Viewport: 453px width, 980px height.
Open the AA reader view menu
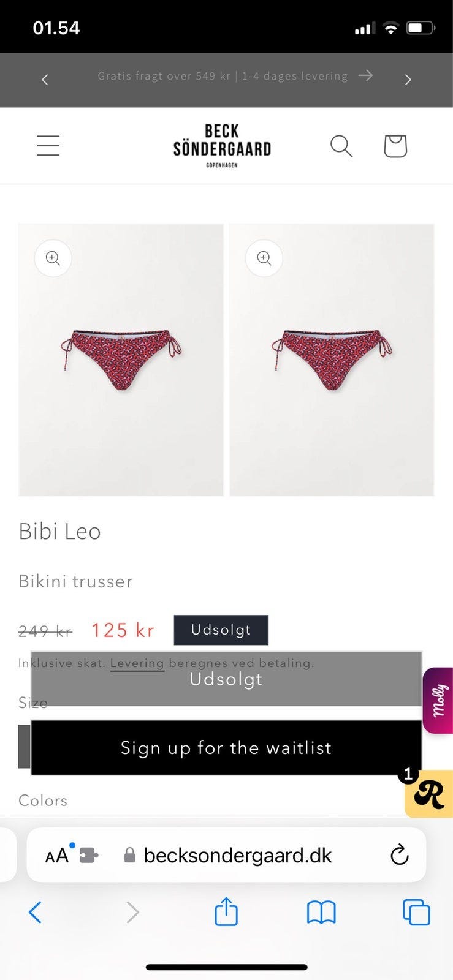click(57, 855)
